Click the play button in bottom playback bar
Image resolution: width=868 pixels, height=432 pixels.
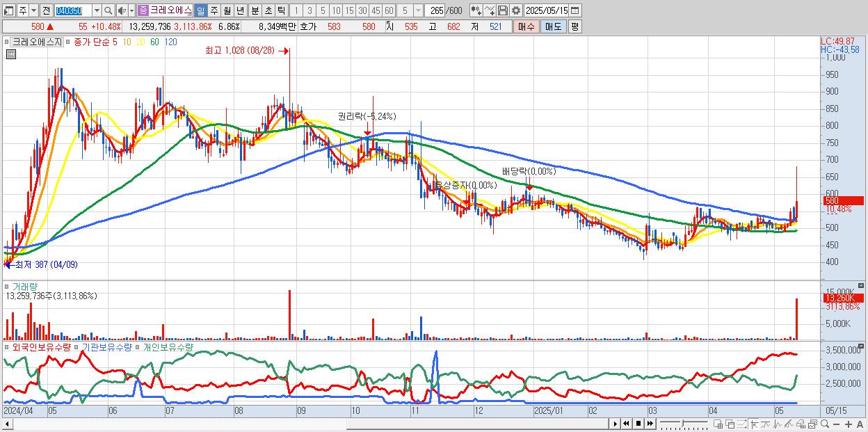[616, 424]
